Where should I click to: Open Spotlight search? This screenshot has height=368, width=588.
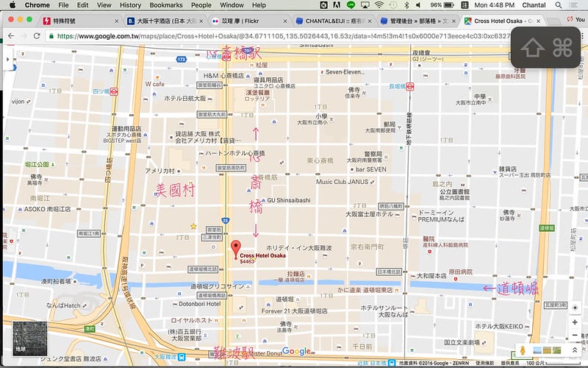[x=559, y=5]
